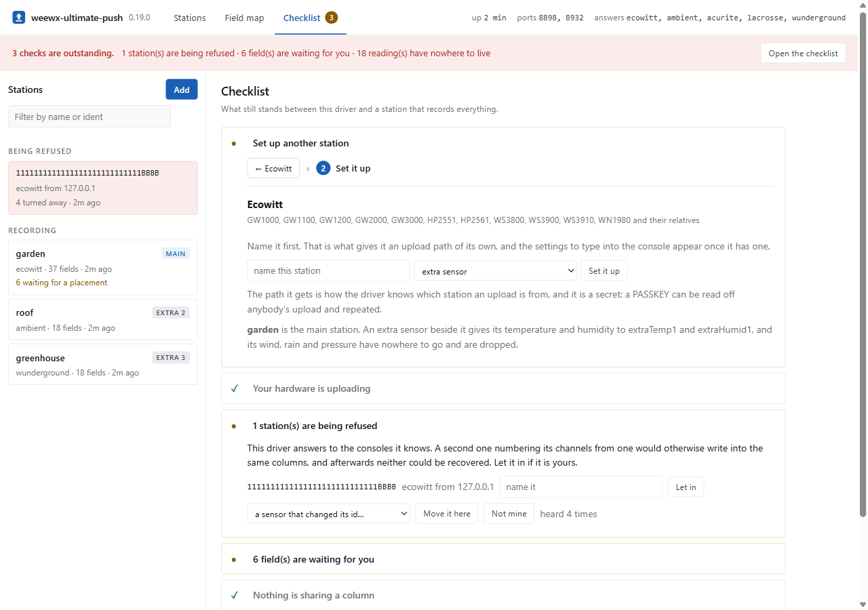Expand 'Nothing is sharing a column' item
Screen dimensions: 868x610
click(503, 596)
